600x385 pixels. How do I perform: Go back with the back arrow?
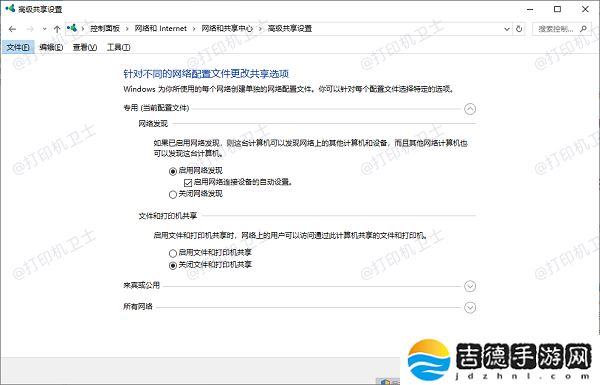12,29
